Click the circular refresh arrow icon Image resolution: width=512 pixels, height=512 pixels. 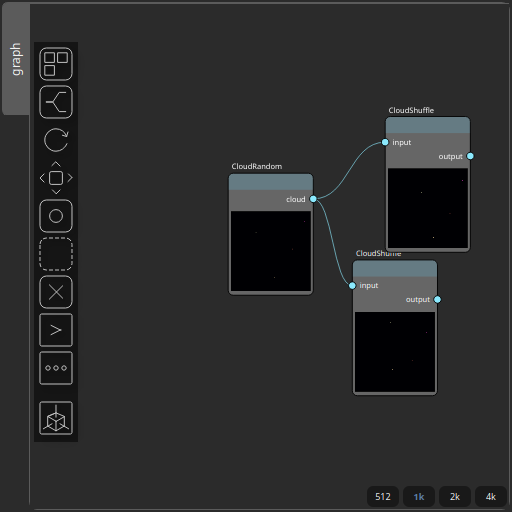pos(56,140)
